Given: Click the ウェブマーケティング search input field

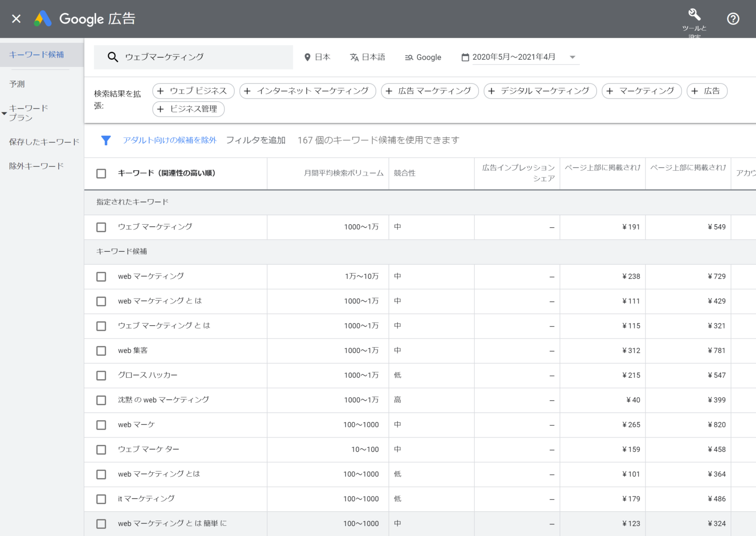Looking at the screenshot, I should 202,57.
